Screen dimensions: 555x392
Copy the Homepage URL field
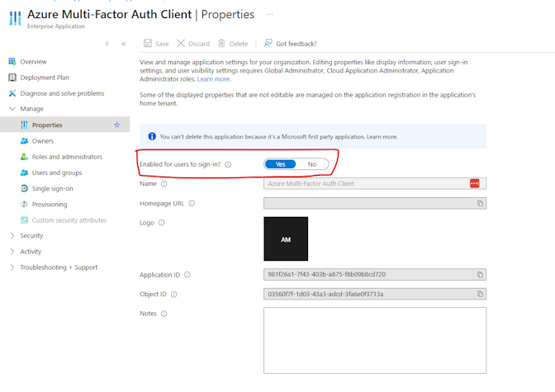click(x=480, y=203)
